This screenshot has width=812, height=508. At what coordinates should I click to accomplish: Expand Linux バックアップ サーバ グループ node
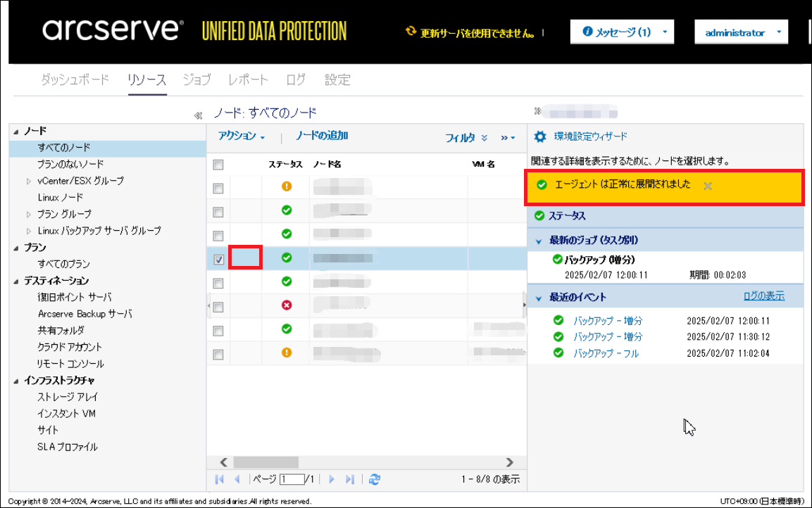(28, 231)
